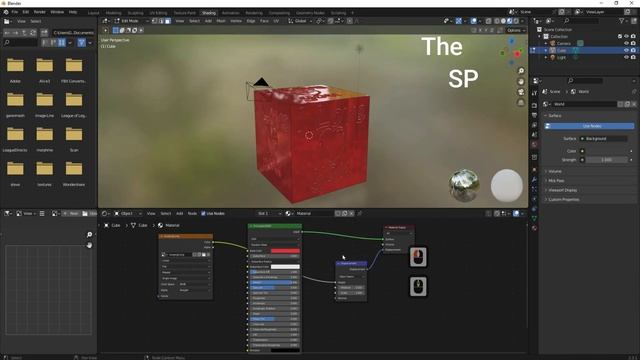This screenshot has height=360, width=640.
Task: Expand Viewport Display panel
Action: [562, 190]
